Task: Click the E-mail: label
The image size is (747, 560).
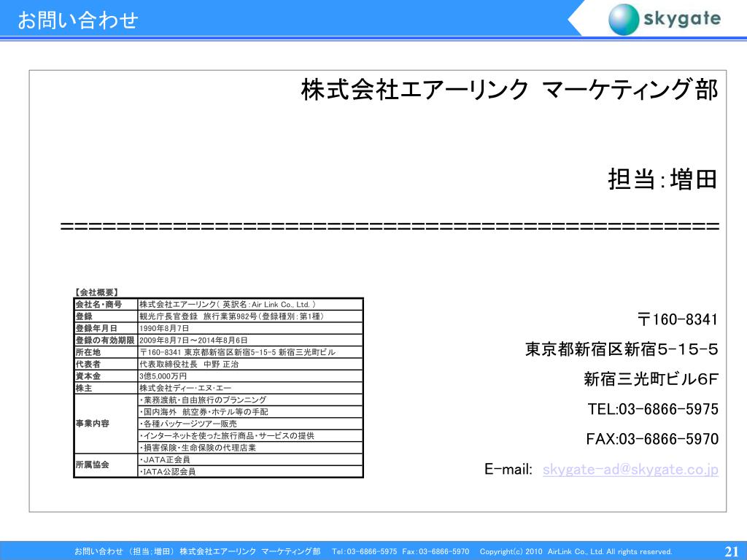Action: [508, 469]
